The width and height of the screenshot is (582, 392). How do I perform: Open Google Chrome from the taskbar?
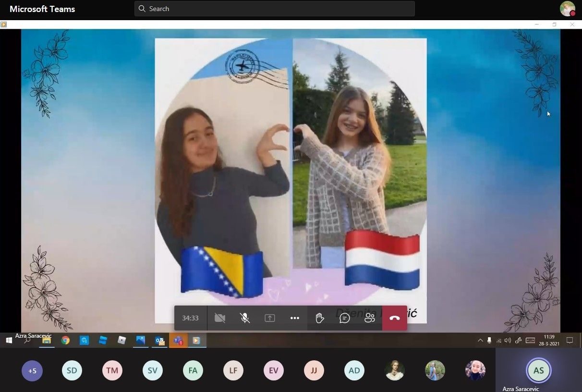tap(65, 341)
